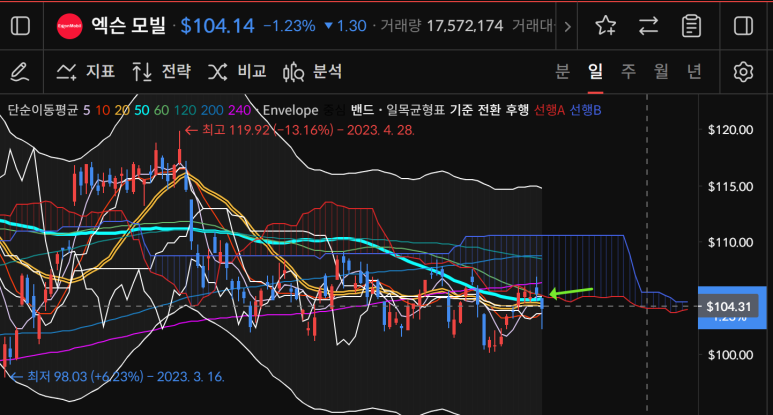Toggle the Ichimoku 선행A line
The image size is (773, 415).
[x=549, y=110]
